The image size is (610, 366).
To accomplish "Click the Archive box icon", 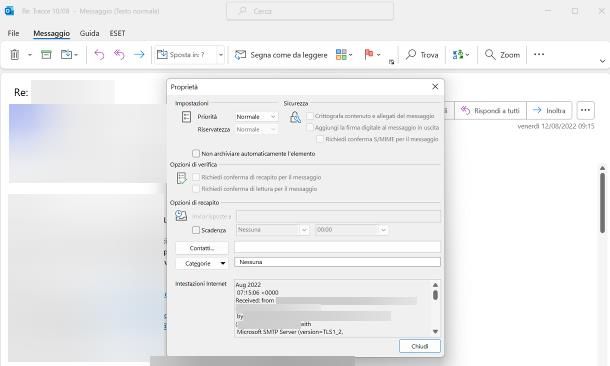I will (x=46, y=55).
